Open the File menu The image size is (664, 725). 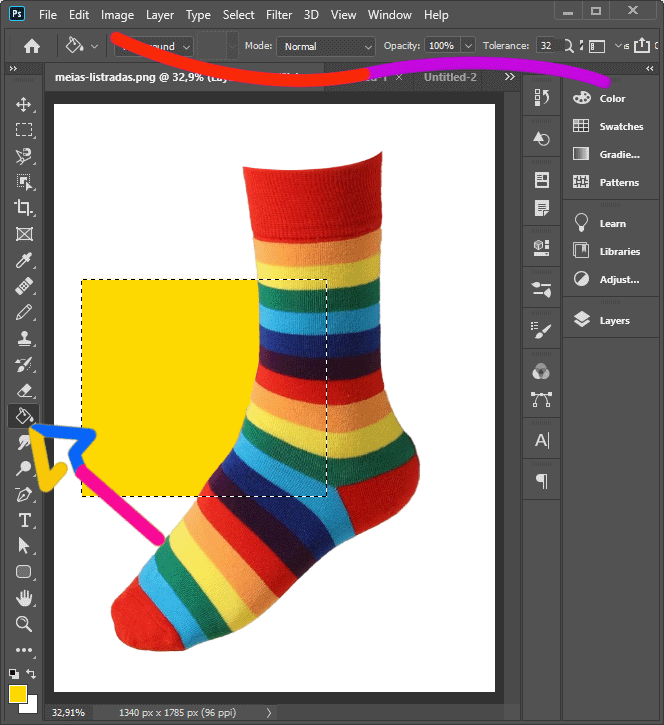point(48,15)
